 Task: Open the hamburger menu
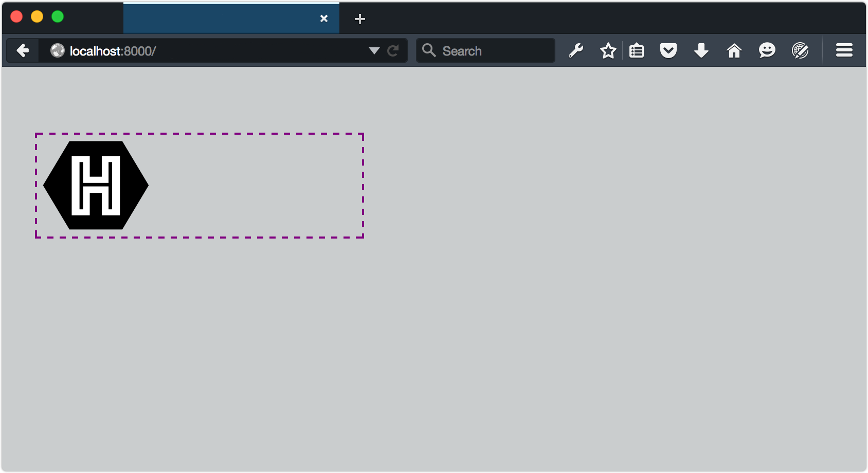coord(844,50)
